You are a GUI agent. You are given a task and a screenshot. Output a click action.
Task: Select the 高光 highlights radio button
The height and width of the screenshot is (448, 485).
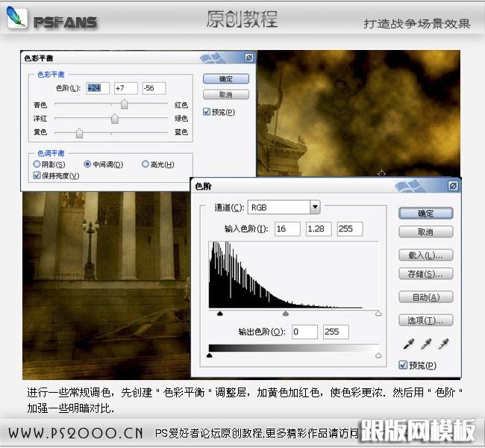tap(145, 164)
